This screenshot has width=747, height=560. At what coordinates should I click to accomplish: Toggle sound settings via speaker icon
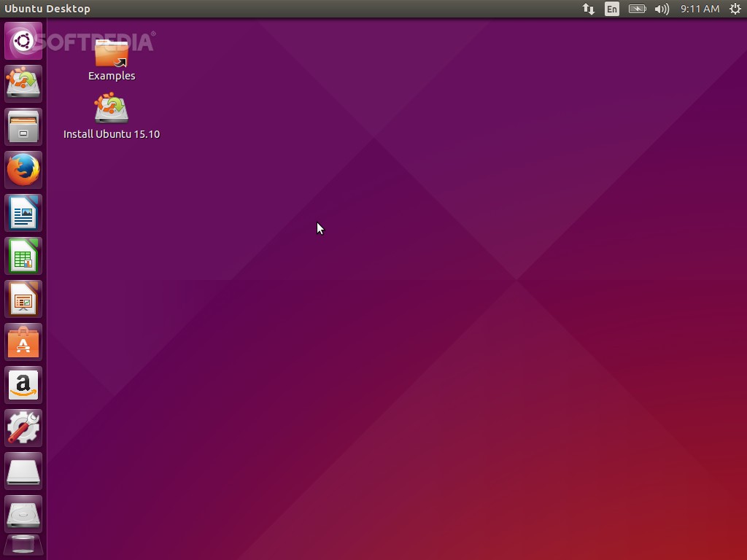(x=661, y=9)
